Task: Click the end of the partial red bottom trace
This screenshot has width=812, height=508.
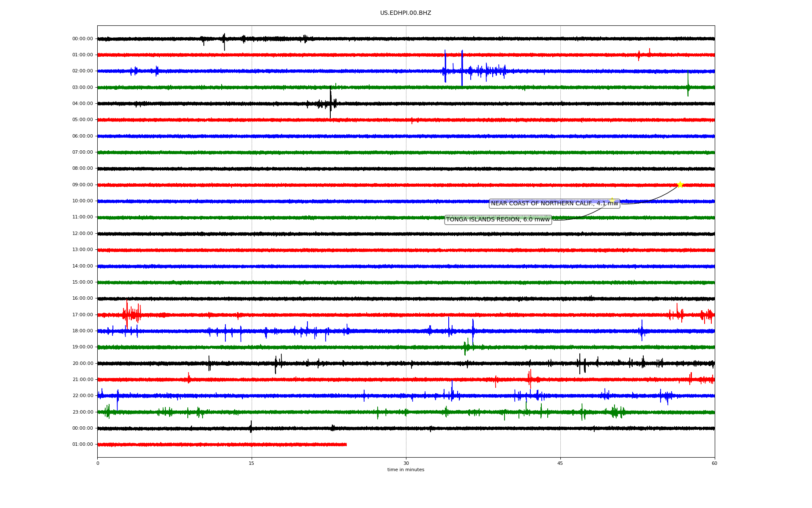Action: coord(346,444)
